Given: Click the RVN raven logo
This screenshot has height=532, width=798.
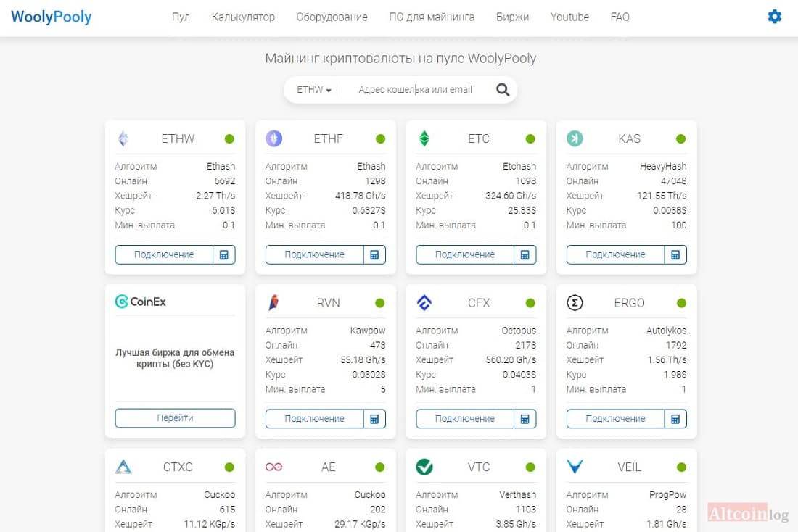Looking at the screenshot, I should pos(273,303).
